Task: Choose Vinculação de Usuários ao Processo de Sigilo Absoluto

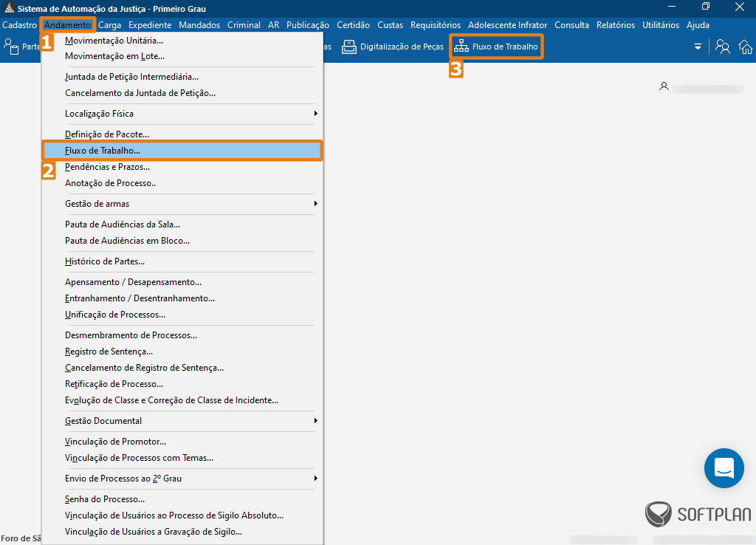Action: (182, 515)
